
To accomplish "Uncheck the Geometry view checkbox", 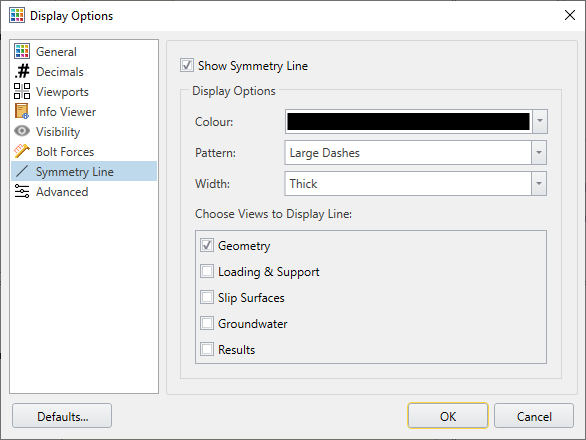I will coord(207,245).
